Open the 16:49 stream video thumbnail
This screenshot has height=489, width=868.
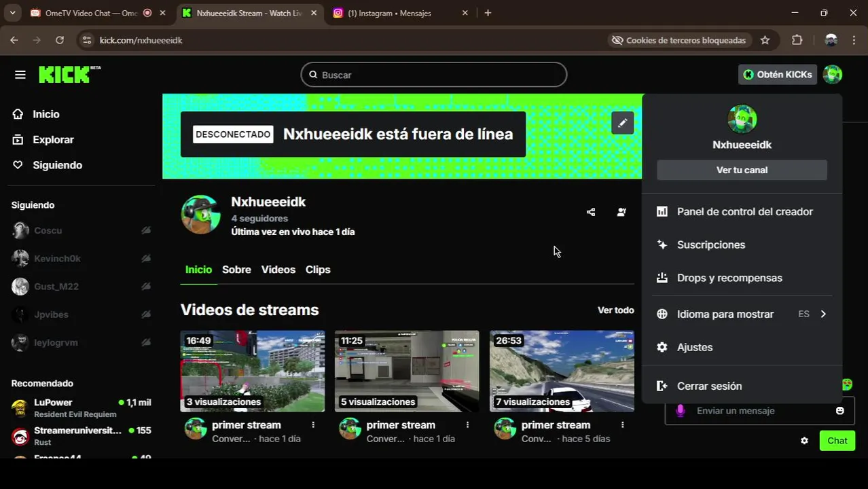(253, 371)
